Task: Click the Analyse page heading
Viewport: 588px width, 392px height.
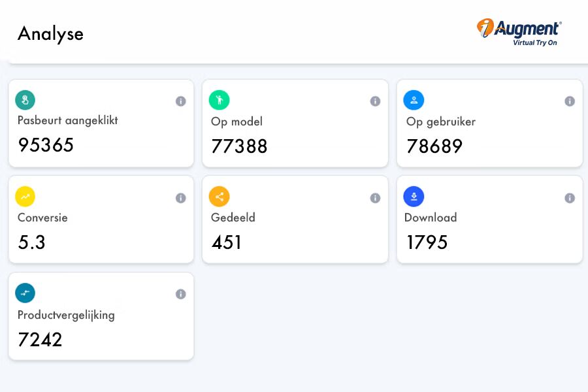Action: [x=50, y=34]
